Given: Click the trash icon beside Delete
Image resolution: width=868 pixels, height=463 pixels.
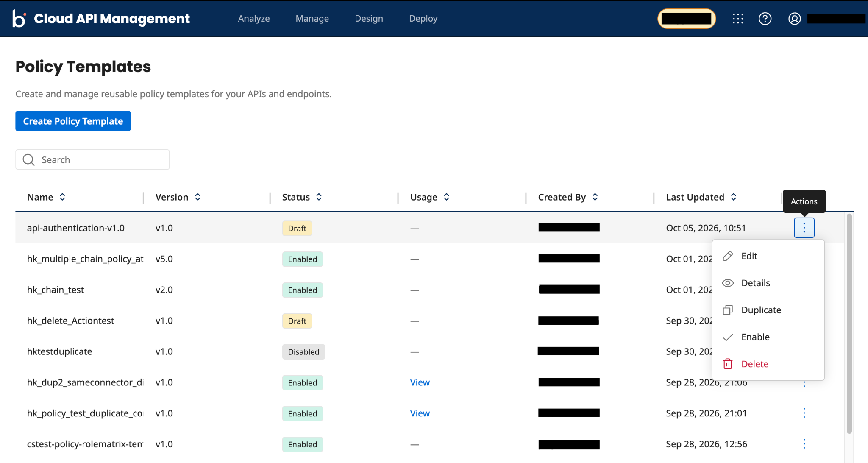Looking at the screenshot, I should tap(728, 364).
